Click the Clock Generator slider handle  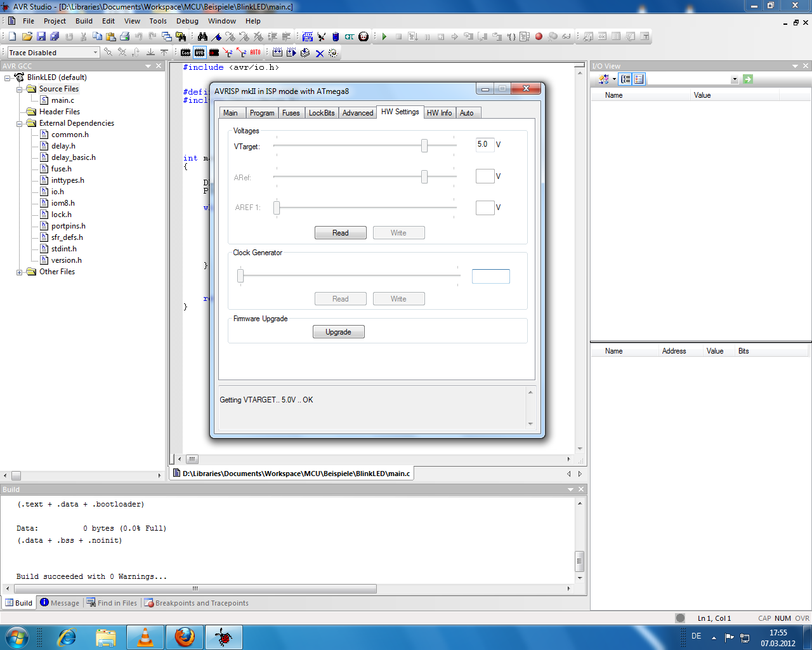point(240,275)
